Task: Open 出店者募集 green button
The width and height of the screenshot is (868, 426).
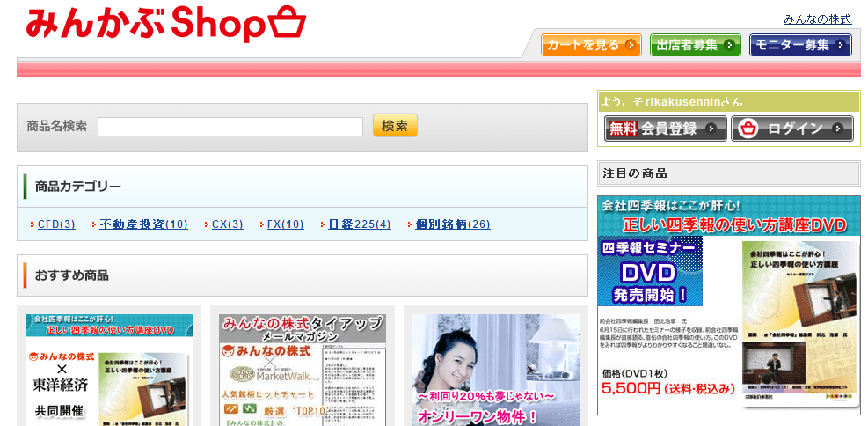Action: tap(696, 46)
